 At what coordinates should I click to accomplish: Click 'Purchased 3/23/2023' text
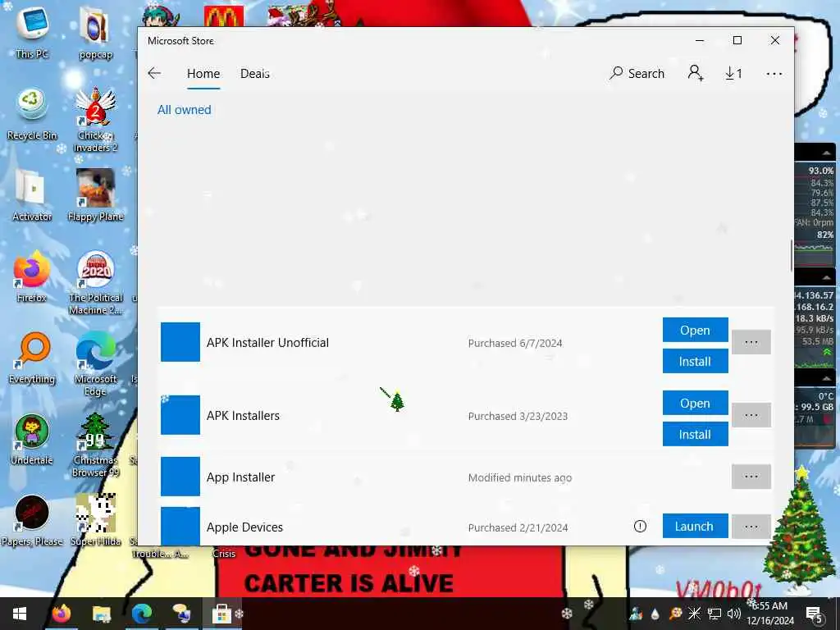pos(518,416)
